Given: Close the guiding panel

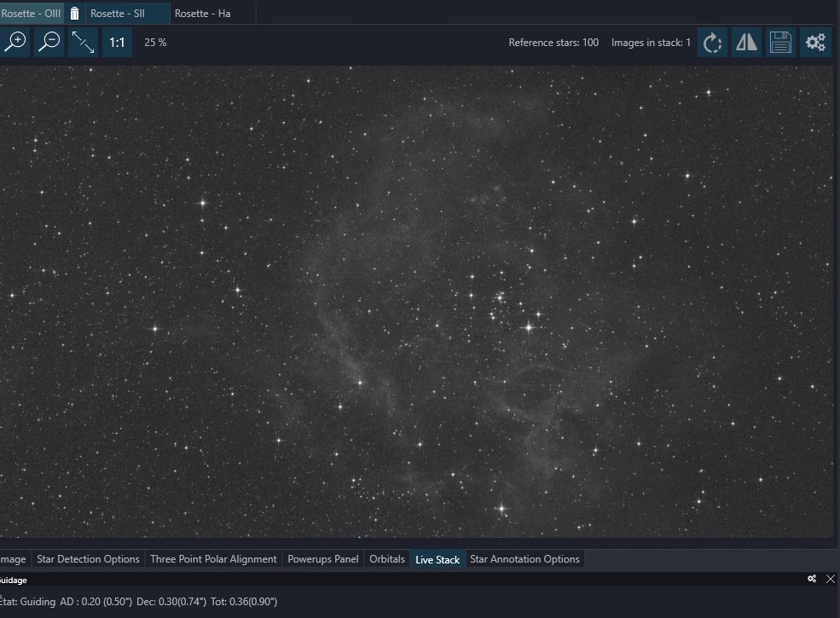Looking at the screenshot, I should [831, 579].
